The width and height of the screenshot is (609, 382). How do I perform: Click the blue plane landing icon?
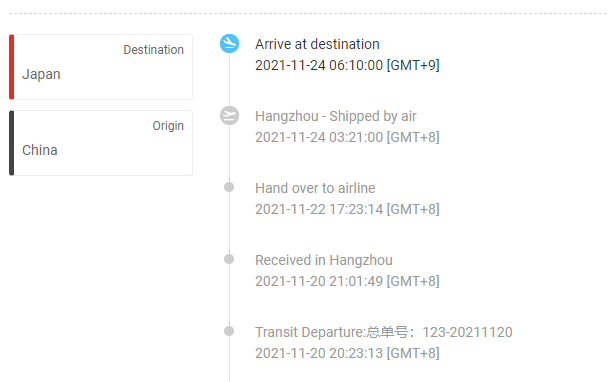230,43
